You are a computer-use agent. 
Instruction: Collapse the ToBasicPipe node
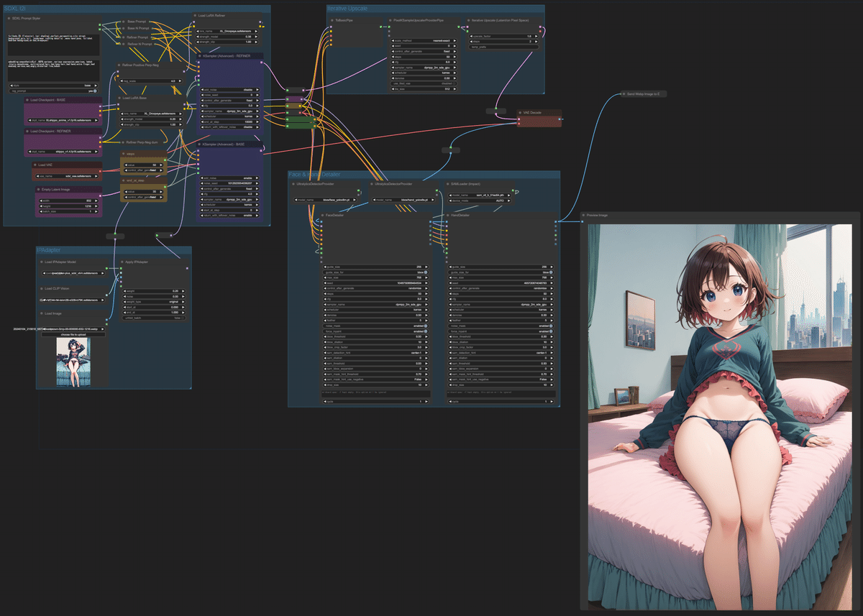tap(332, 20)
